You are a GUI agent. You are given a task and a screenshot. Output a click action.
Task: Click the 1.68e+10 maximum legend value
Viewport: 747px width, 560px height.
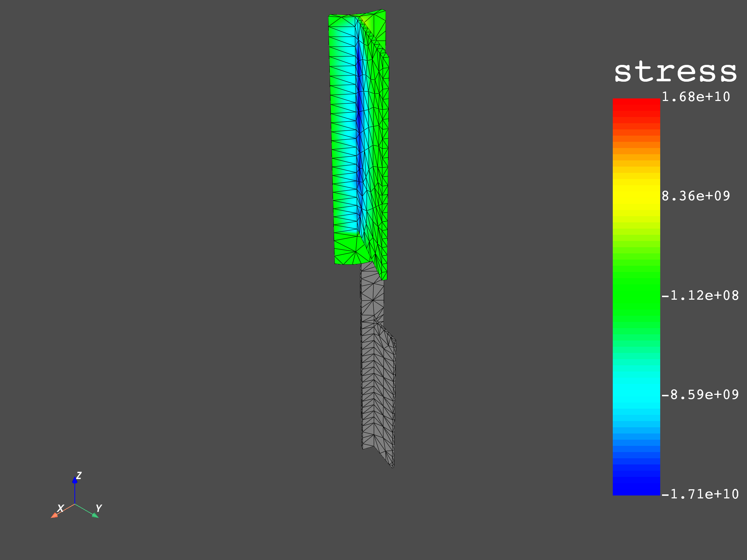696,97
